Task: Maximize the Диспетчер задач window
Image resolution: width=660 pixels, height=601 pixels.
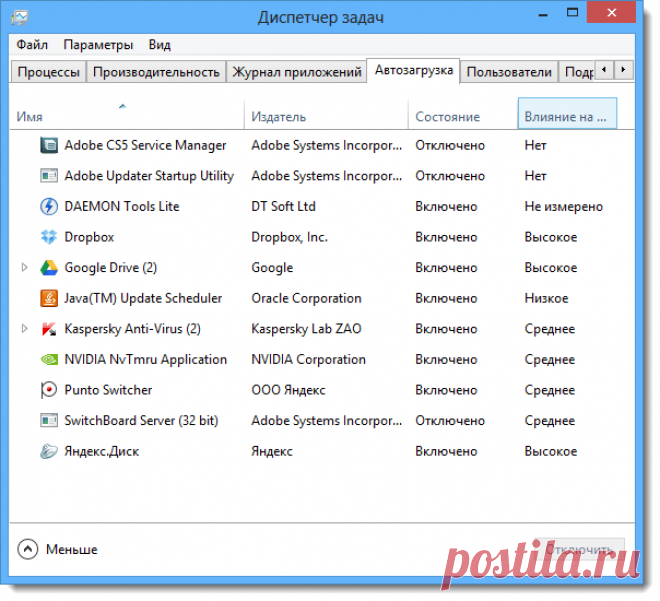Action: click(572, 13)
